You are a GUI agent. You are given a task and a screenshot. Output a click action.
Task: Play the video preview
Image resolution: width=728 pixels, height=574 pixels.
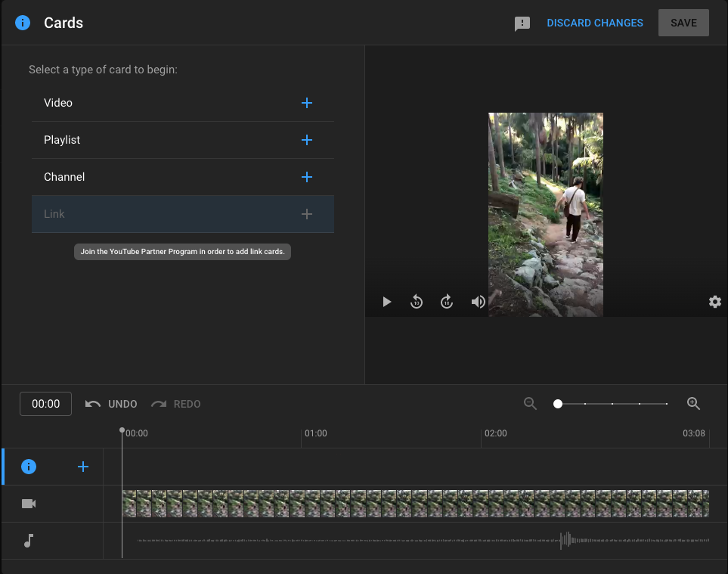point(387,302)
